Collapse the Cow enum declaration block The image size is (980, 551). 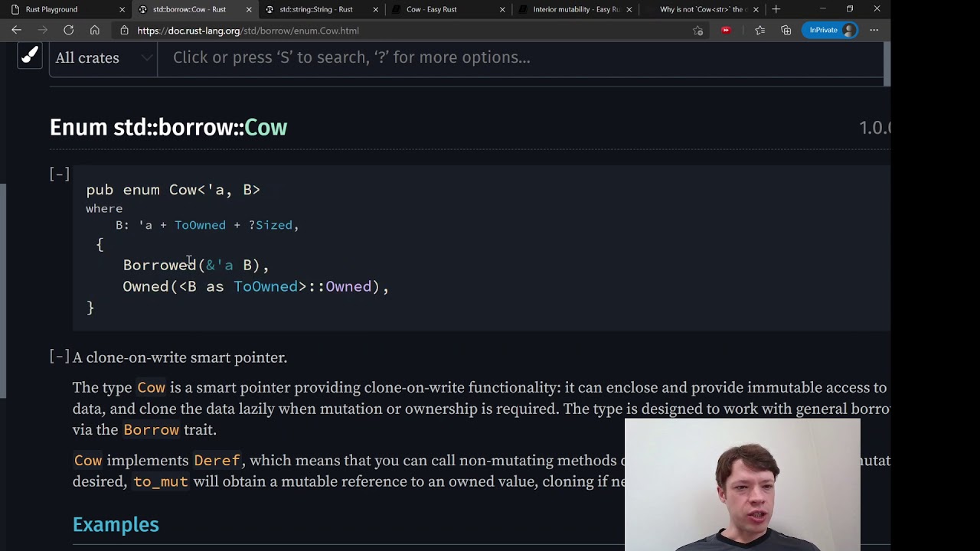[60, 174]
